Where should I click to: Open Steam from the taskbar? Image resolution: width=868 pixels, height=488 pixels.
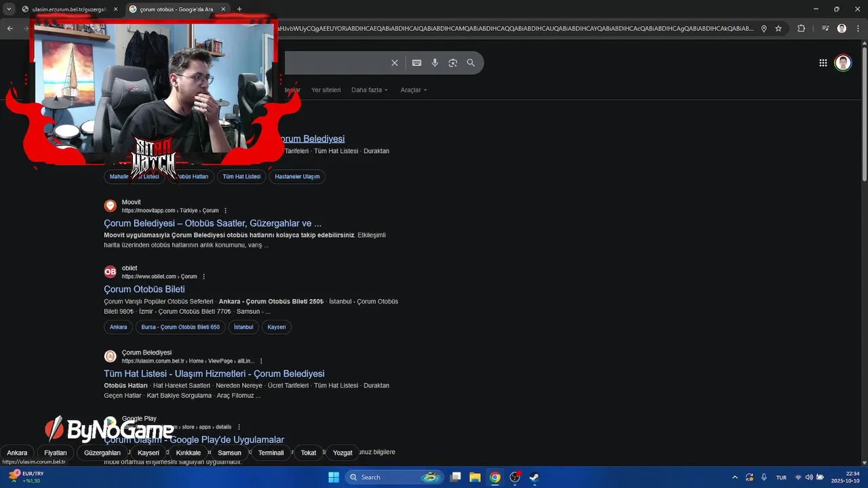pyautogui.click(x=534, y=477)
